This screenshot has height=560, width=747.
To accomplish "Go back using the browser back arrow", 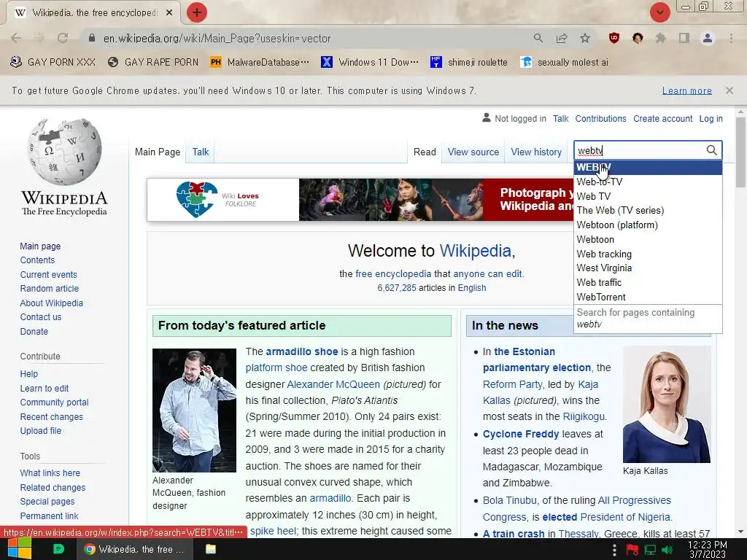I will coord(16,38).
